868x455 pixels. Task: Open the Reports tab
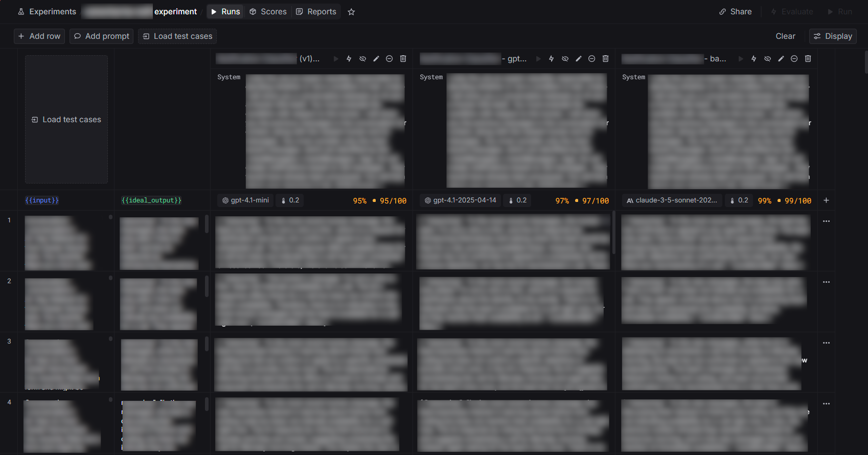pyautogui.click(x=316, y=12)
